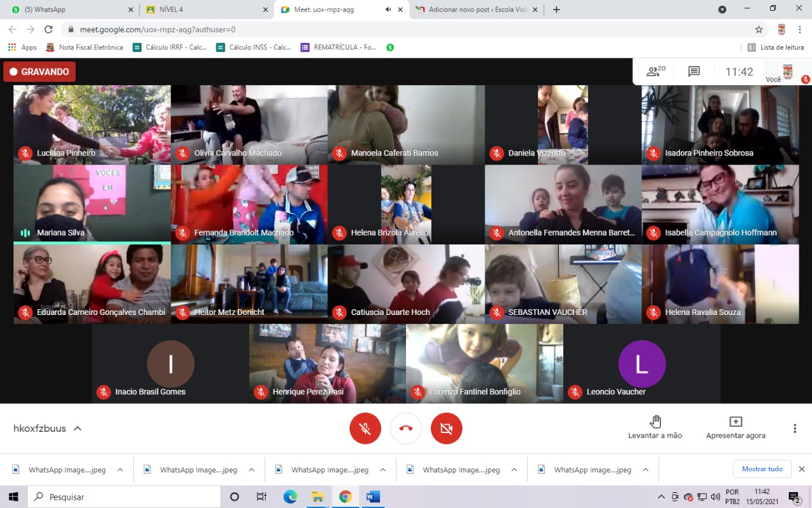Screen dimensions: 812x508
Task: Open the Cálculo IRRF bookmark
Action: [169, 47]
